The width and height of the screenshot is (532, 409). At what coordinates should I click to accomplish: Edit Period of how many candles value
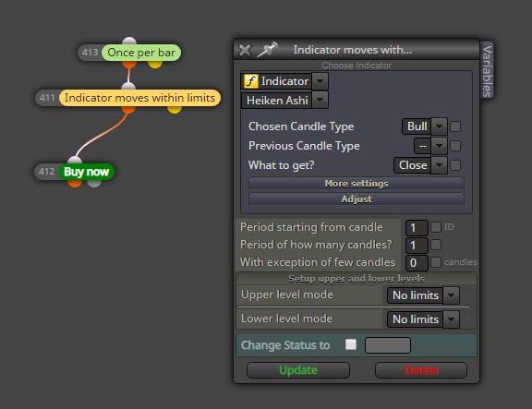tap(417, 246)
